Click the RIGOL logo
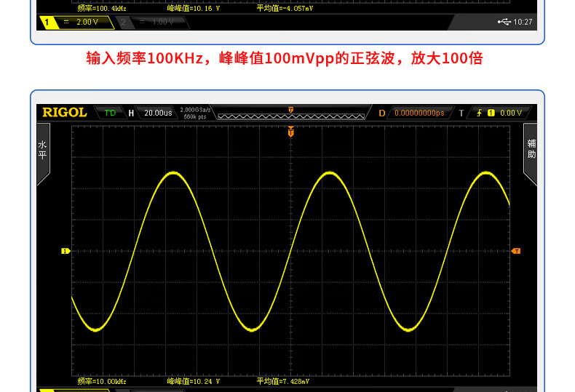The height and width of the screenshot is (392, 575). pos(64,113)
